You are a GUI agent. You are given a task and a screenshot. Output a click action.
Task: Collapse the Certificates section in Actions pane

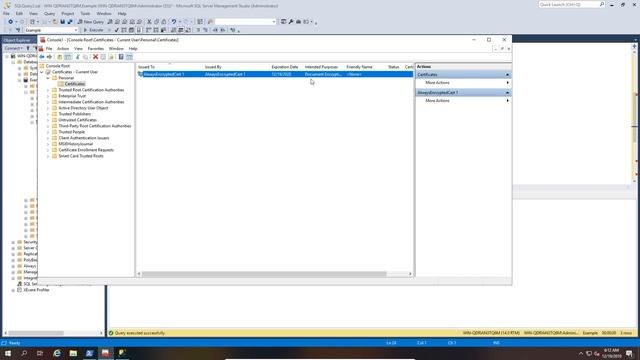(x=507, y=75)
